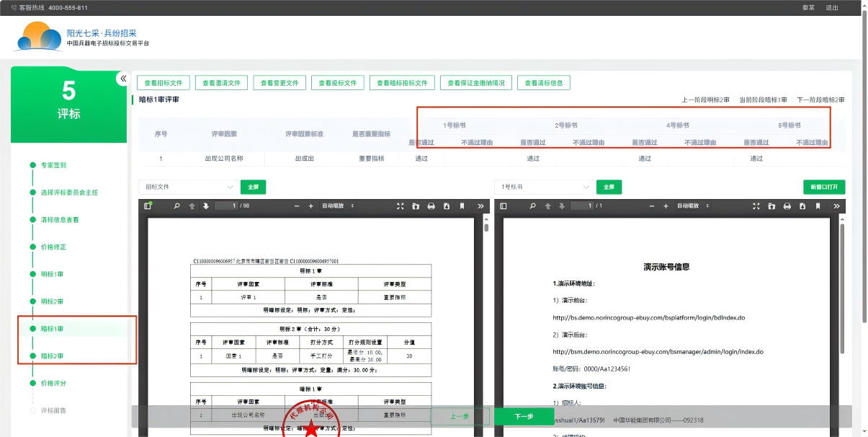The height and width of the screenshot is (437, 868).
Task: Go to next page in left PDF viewer
Action: click(x=206, y=206)
